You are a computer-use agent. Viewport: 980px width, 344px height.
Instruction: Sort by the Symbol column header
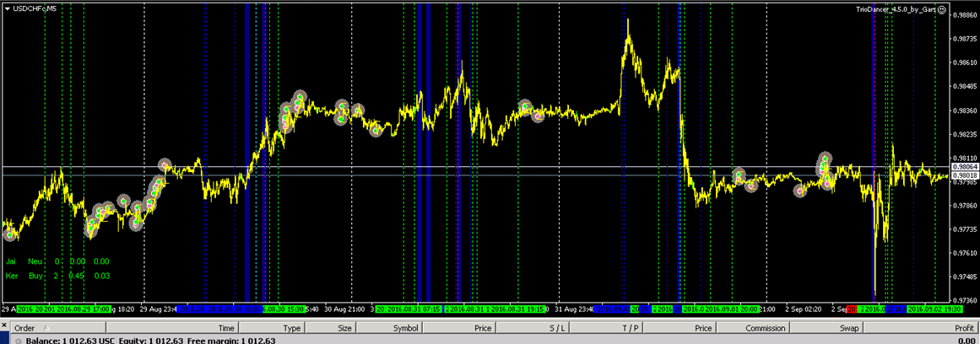[390, 328]
